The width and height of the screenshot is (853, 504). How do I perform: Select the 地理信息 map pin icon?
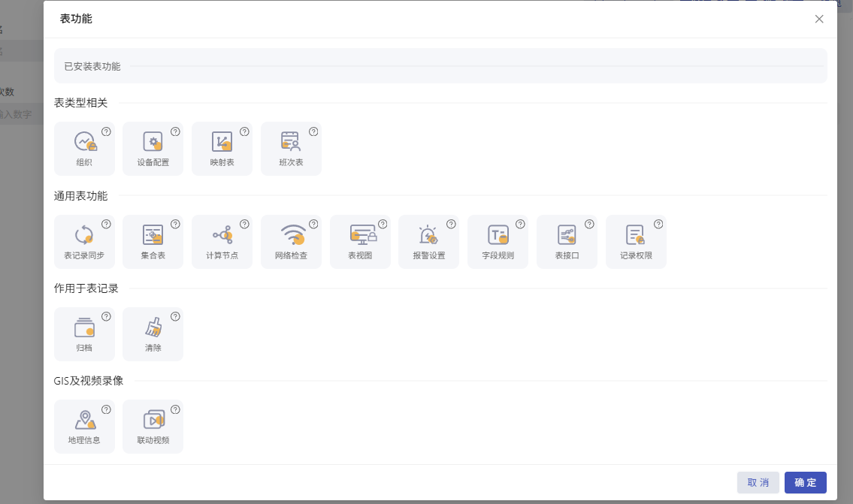(x=85, y=420)
